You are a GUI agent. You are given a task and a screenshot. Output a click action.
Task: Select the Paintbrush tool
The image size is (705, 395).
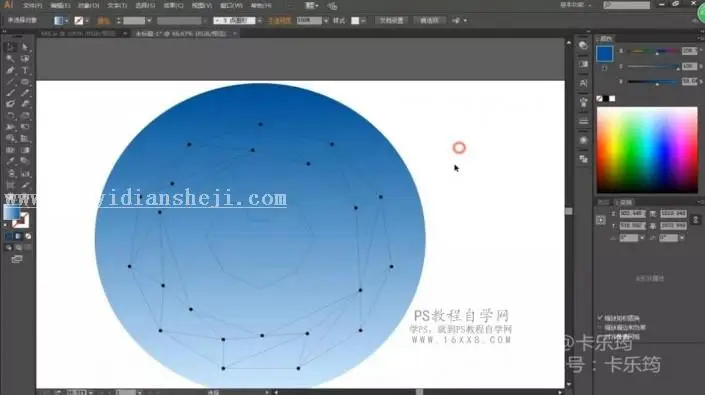[11, 93]
